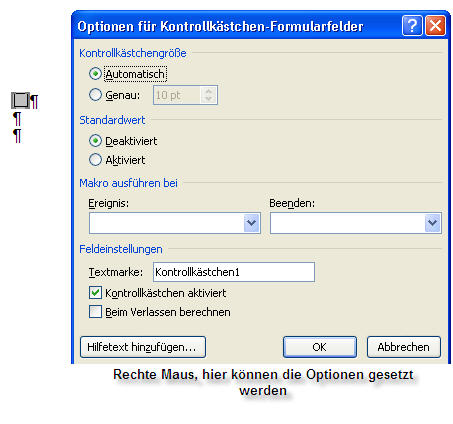The width and height of the screenshot is (453, 424).
Task: Set default value to Aktiviert
Action: coord(95,160)
